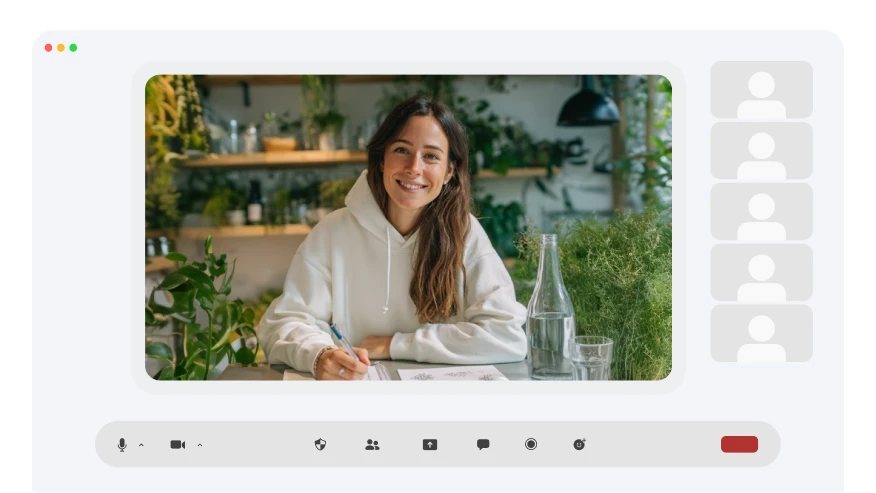
Task: Turn off the camera
Action: [177, 444]
